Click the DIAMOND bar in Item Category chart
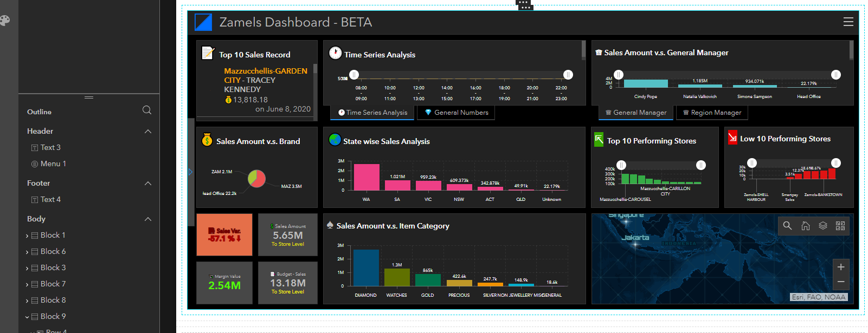This screenshot has width=868, height=333. [366, 267]
